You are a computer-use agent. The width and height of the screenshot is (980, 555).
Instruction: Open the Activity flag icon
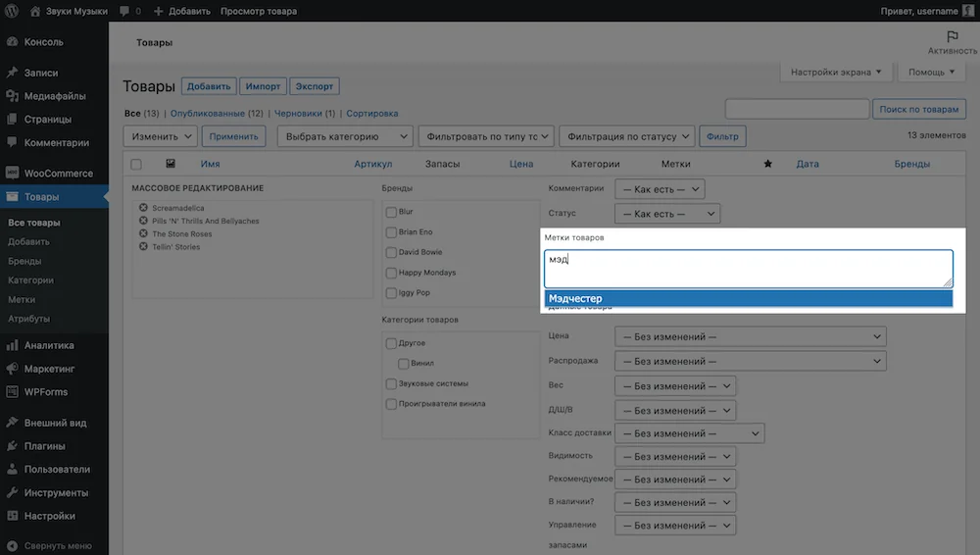(952, 36)
